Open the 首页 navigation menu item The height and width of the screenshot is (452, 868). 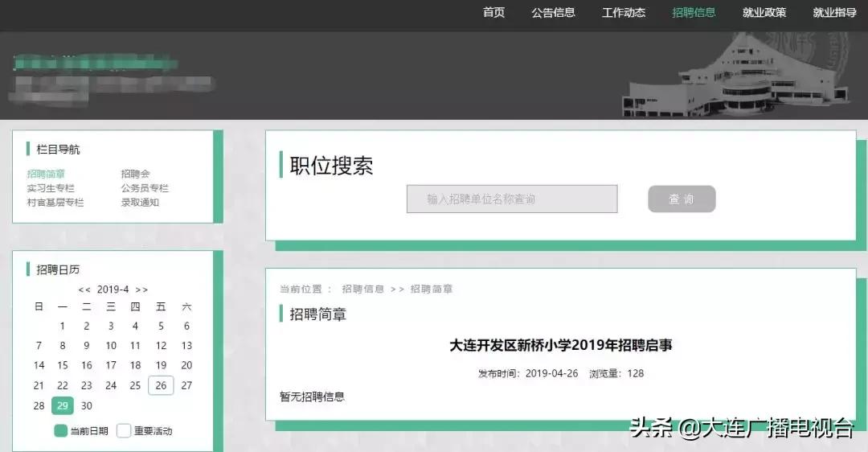point(493,13)
